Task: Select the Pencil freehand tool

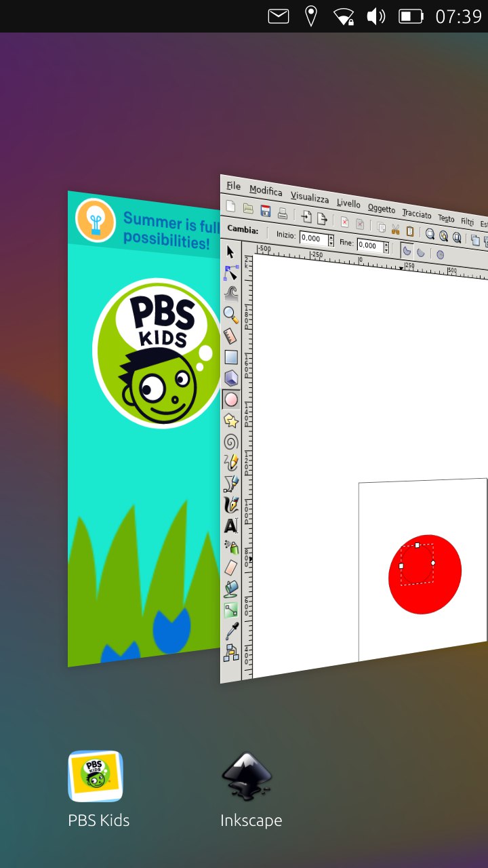Action: pos(231,462)
